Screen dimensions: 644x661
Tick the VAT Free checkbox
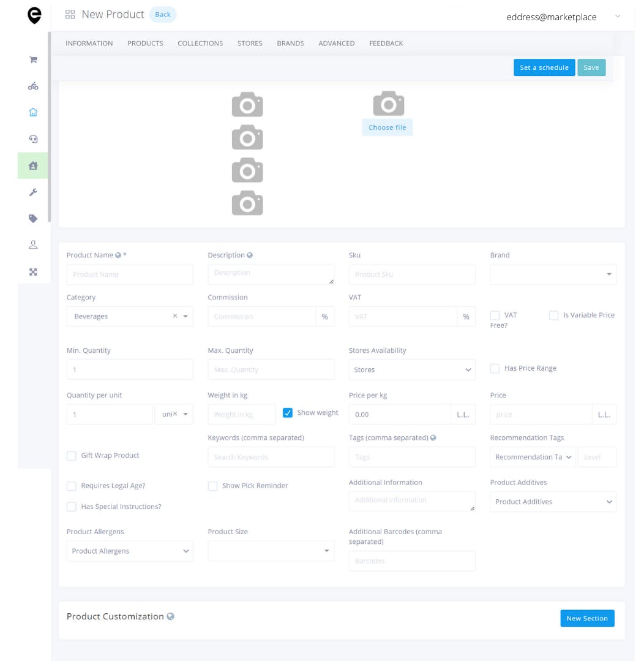coord(495,315)
